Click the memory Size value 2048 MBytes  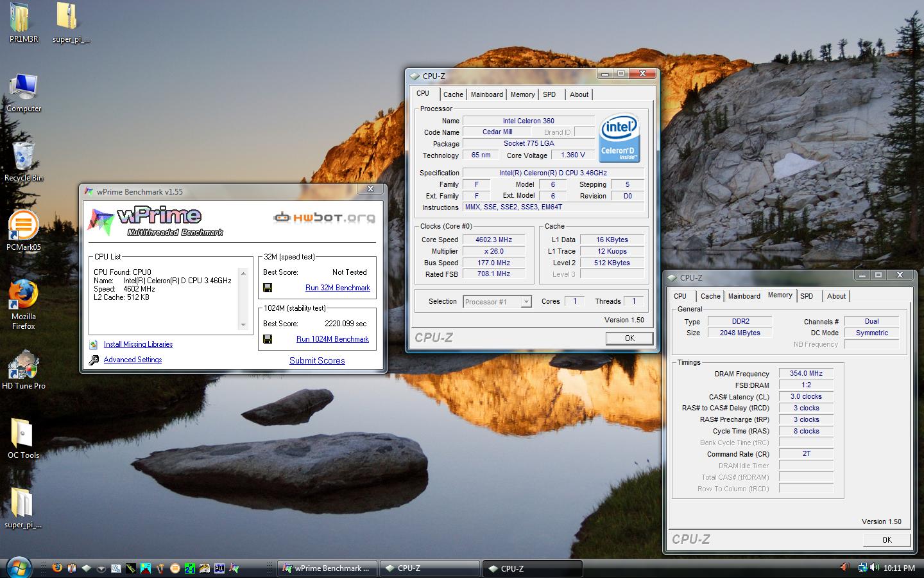(740, 333)
